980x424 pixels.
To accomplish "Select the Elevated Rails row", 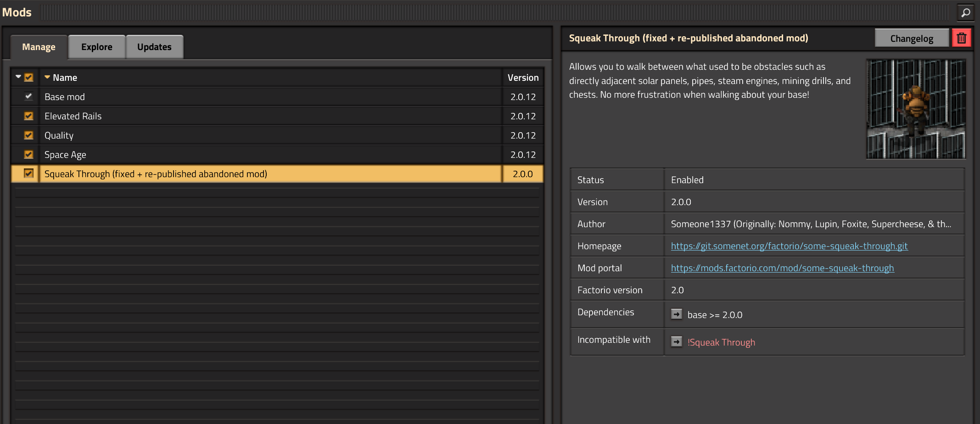I will click(x=277, y=116).
